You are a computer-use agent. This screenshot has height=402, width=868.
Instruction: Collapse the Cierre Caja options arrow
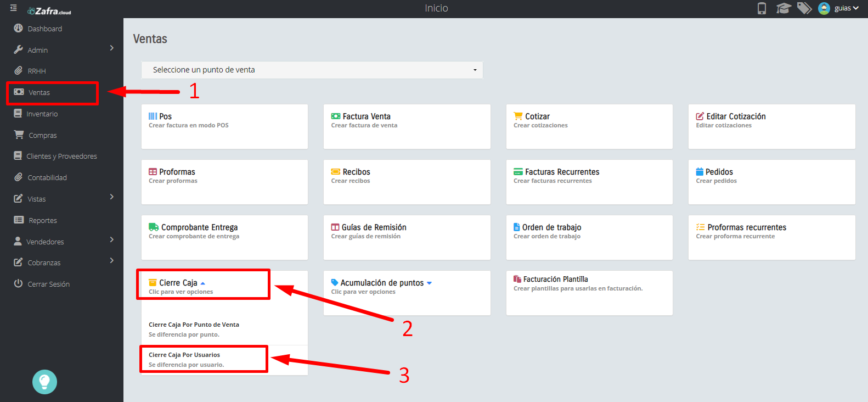[x=202, y=283]
